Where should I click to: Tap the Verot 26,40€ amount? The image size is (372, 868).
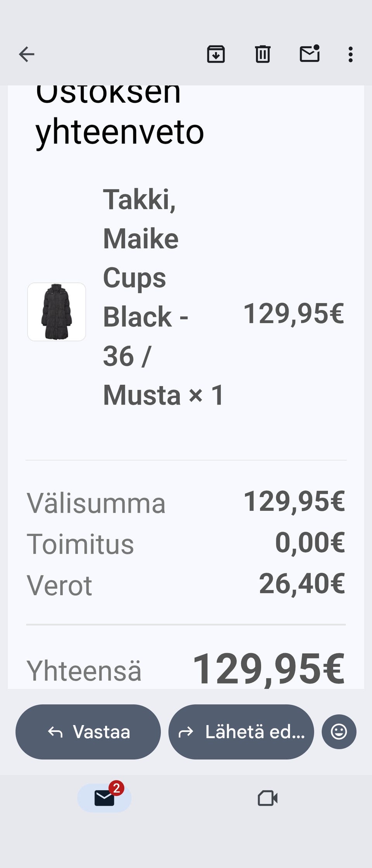(302, 584)
